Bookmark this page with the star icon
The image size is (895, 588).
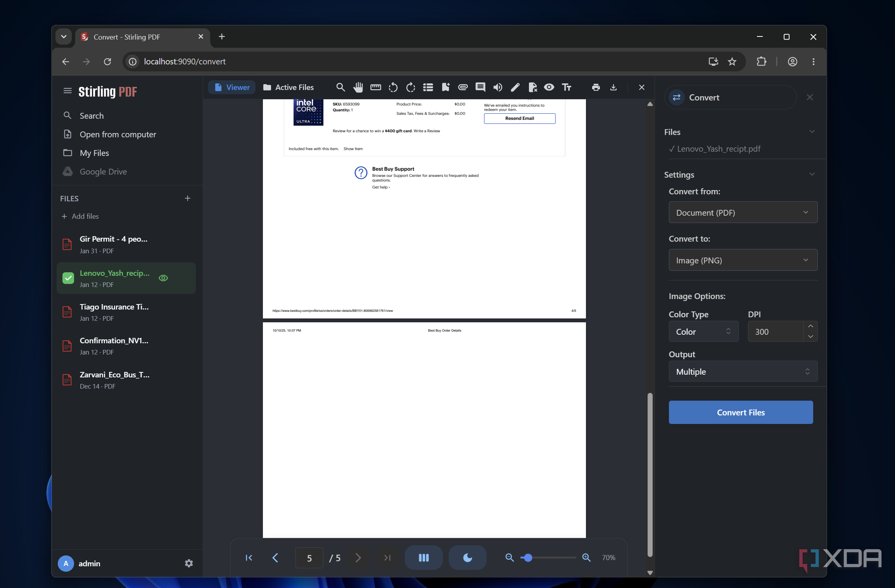pyautogui.click(x=732, y=61)
